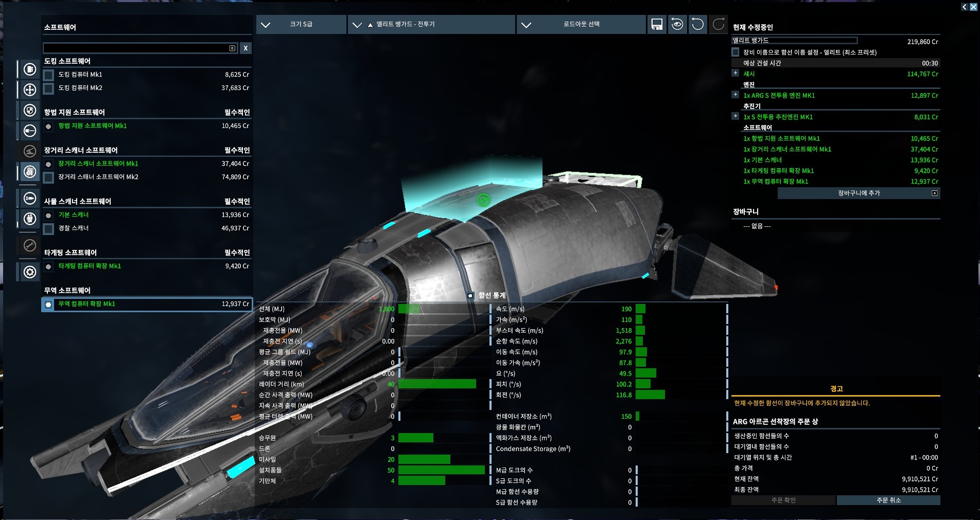
Task: Toggle naming the ship by equipment checkbox
Action: (736, 52)
